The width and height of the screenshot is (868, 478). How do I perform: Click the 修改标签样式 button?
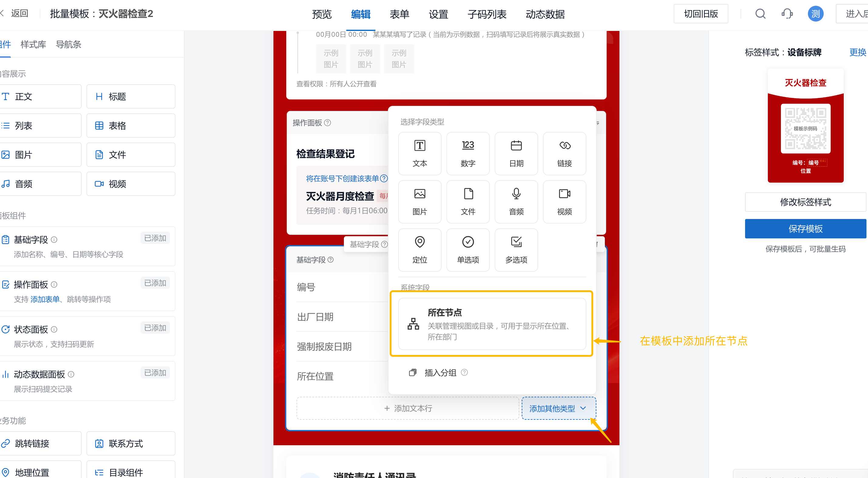point(805,202)
